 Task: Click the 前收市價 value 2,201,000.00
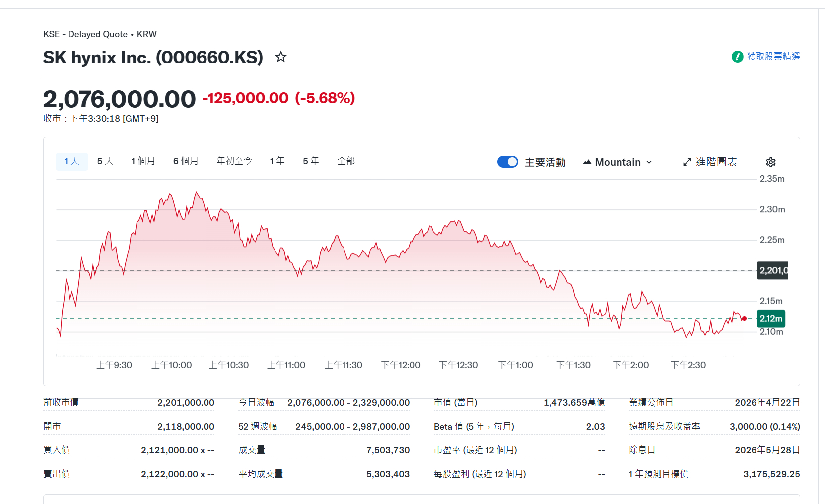coord(186,403)
